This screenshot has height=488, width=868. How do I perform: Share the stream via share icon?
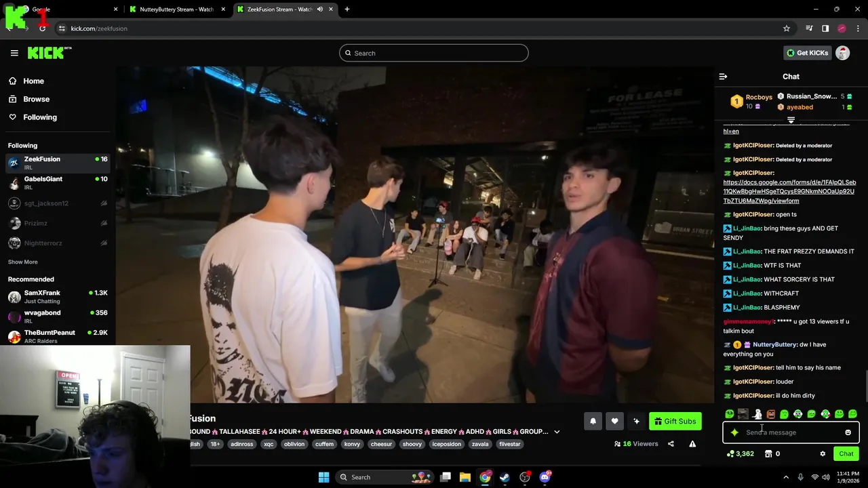[671, 444]
